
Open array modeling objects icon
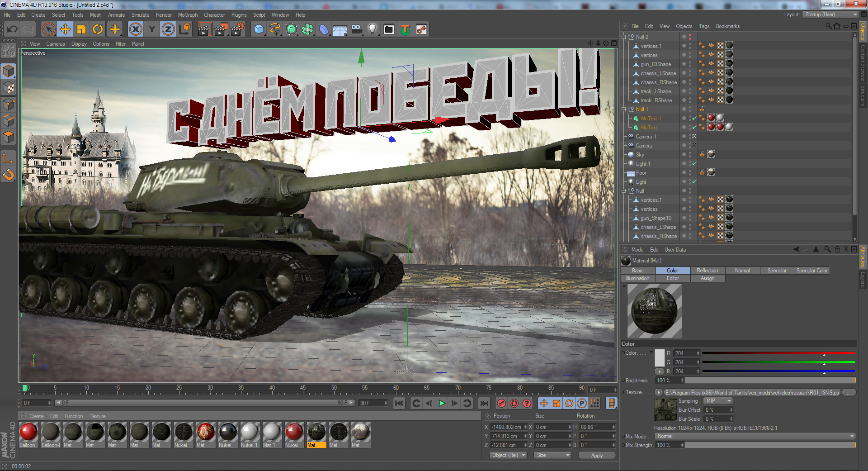307,29
